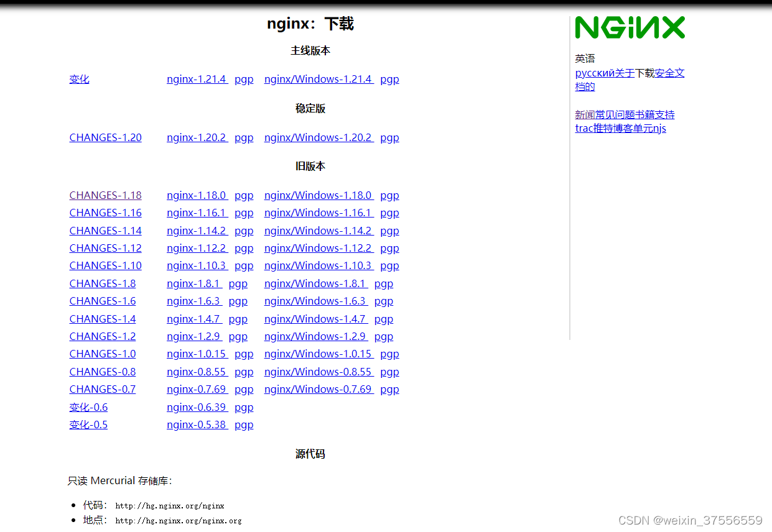Open CHANGES-1.4 link

point(102,319)
